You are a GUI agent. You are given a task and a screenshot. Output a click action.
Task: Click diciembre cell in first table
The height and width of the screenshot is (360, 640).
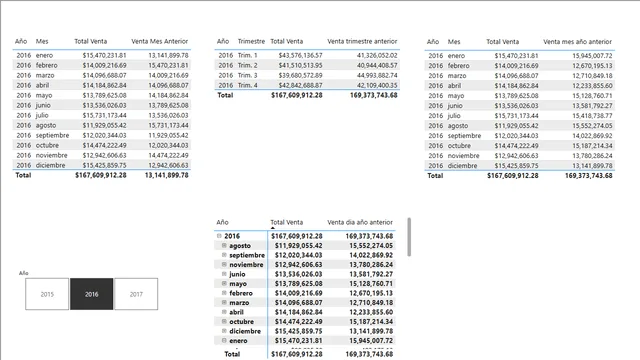[x=50, y=165]
